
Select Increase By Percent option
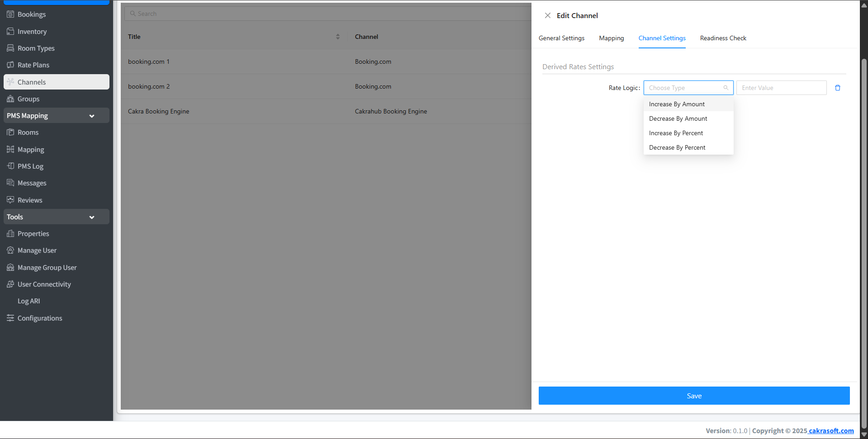pos(676,133)
